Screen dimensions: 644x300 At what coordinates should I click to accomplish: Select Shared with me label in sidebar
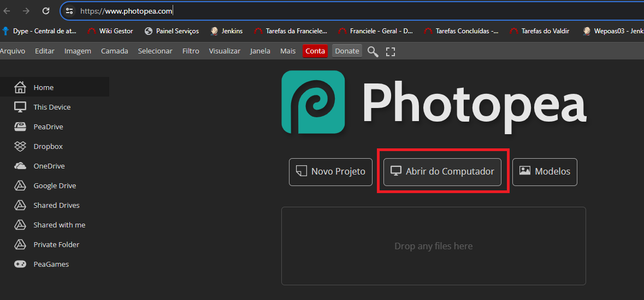(60, 225)
